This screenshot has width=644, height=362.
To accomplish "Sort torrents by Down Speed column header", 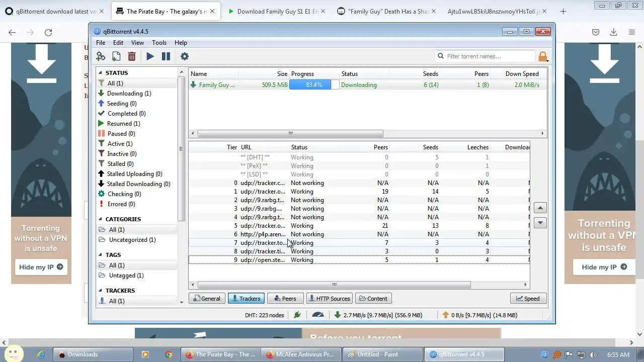I will click(522, 74).
